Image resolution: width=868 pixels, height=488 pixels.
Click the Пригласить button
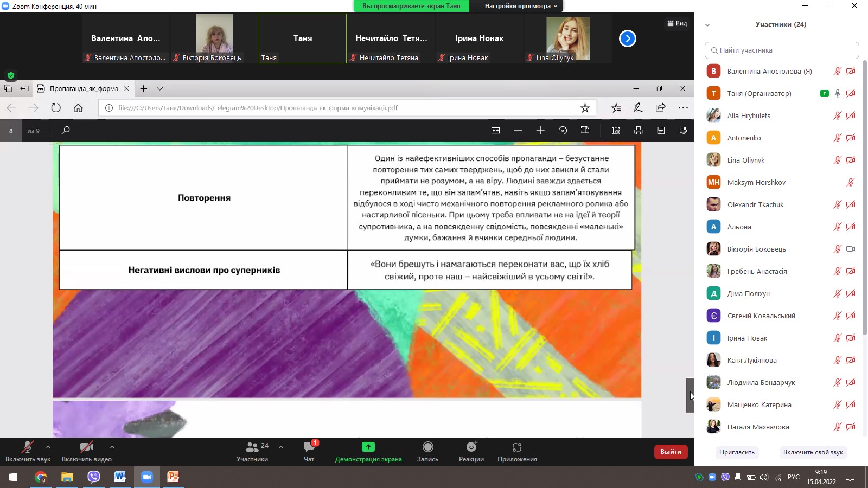(737, 452)
